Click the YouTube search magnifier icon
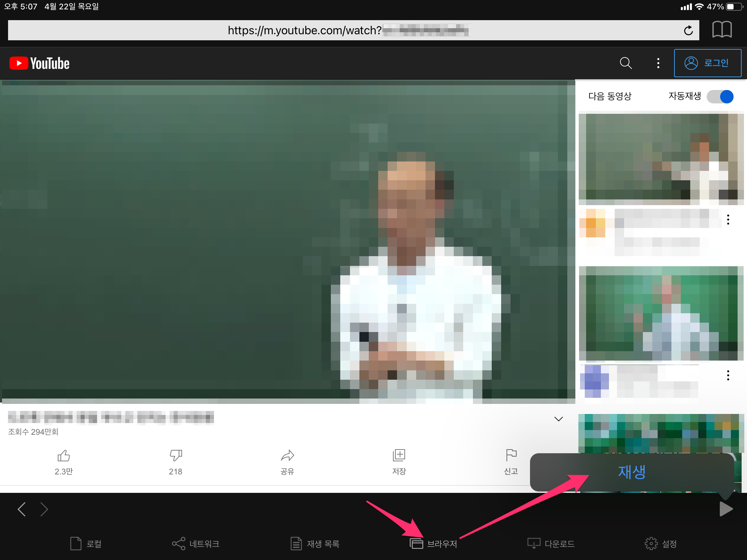Viewport: 747px width, 560px height. [625, 63]
